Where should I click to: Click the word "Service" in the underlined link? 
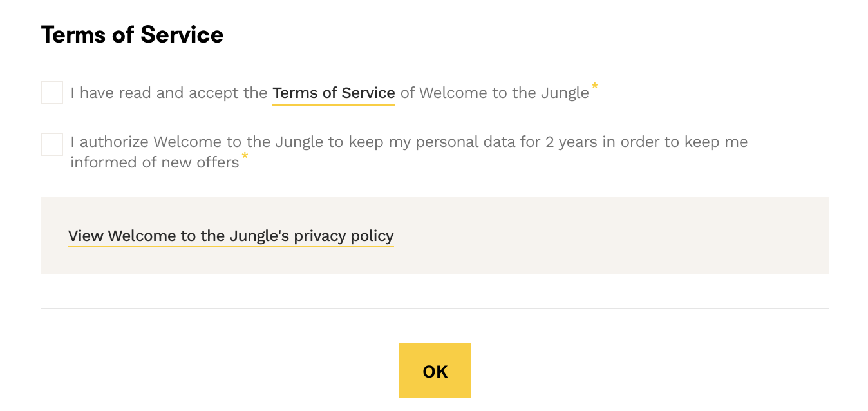[368, 93]
